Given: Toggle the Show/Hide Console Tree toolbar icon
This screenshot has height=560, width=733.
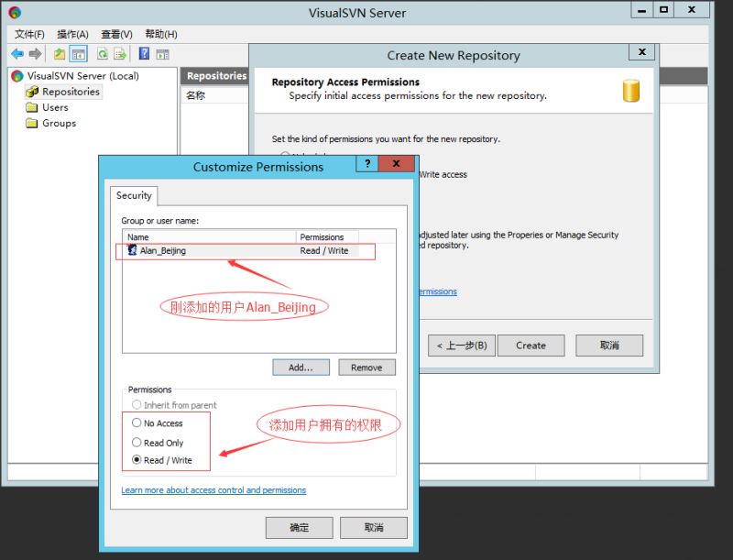Looking at the screenshot, I should pos(79,54).
